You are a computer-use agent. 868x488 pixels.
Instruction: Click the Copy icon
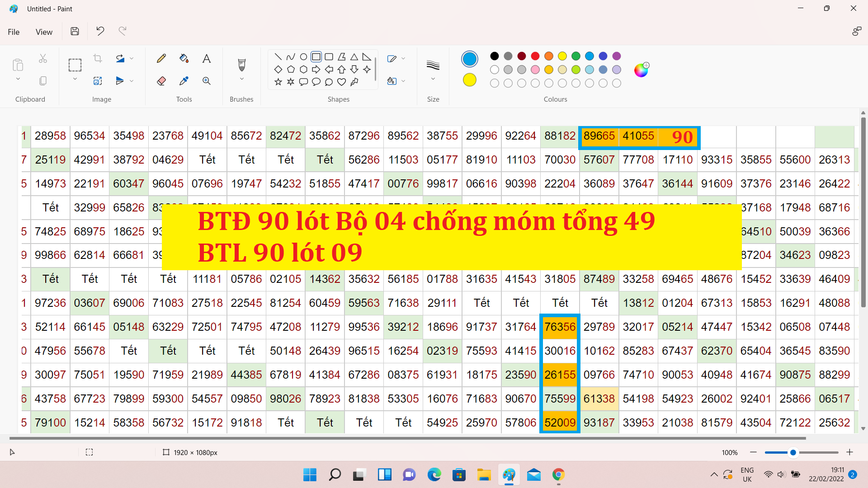(43, 81)
